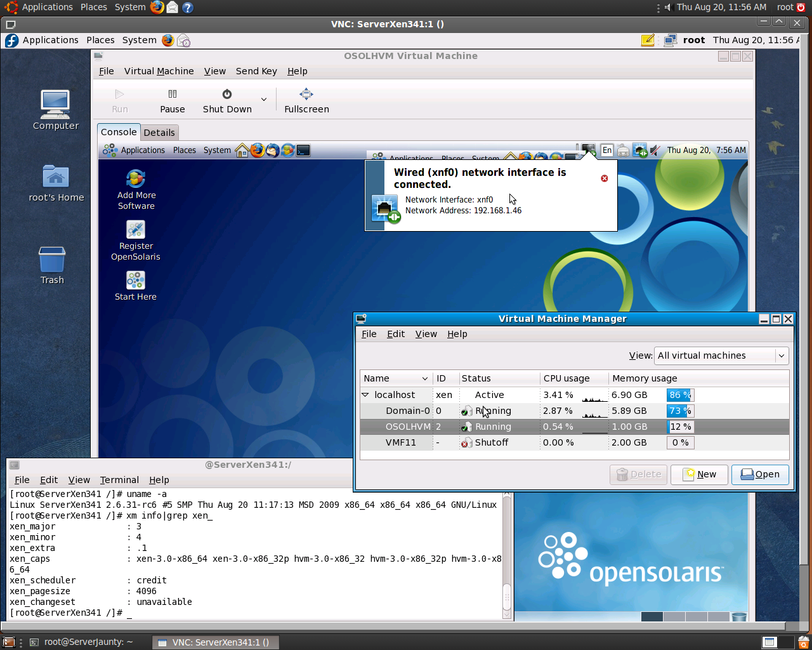Image resolution: width=812 pixels, height=650 pixels.
Task: Launch Thunderbird in the OpenSolaris guest panel
Action: pyautogui.click(x=272, y=150)
